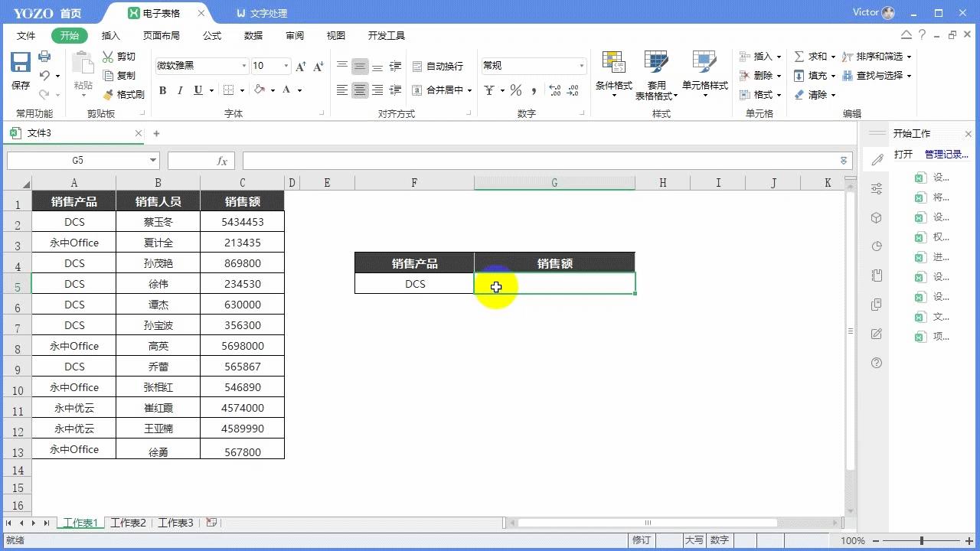980x551 pixels.
Task: Click the 保存 save icon
Action: [x=19, y=64]
